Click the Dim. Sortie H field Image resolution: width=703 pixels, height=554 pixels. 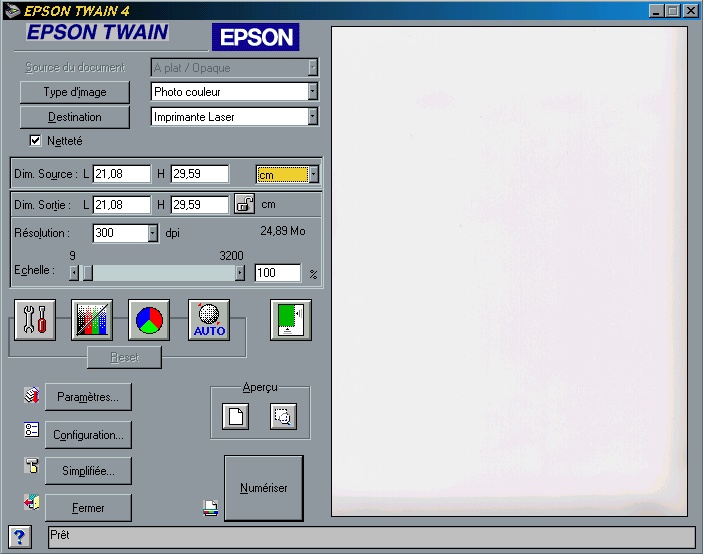(200, 205)
